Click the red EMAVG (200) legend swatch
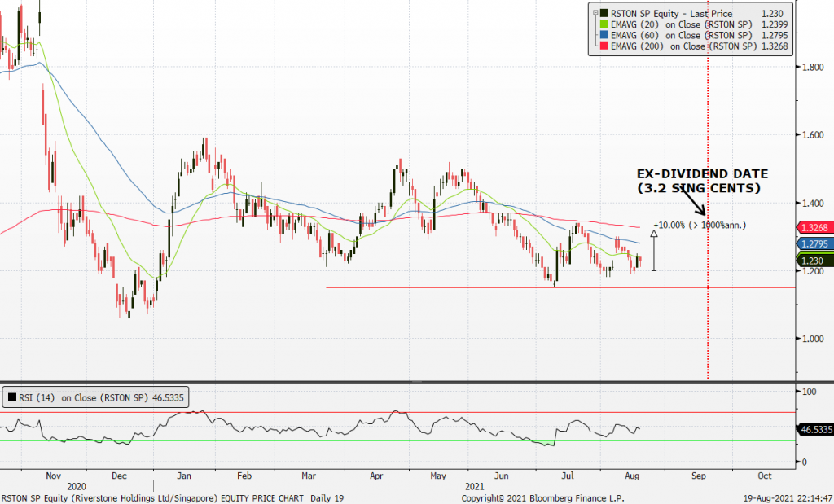 click(x=604, y=46)
